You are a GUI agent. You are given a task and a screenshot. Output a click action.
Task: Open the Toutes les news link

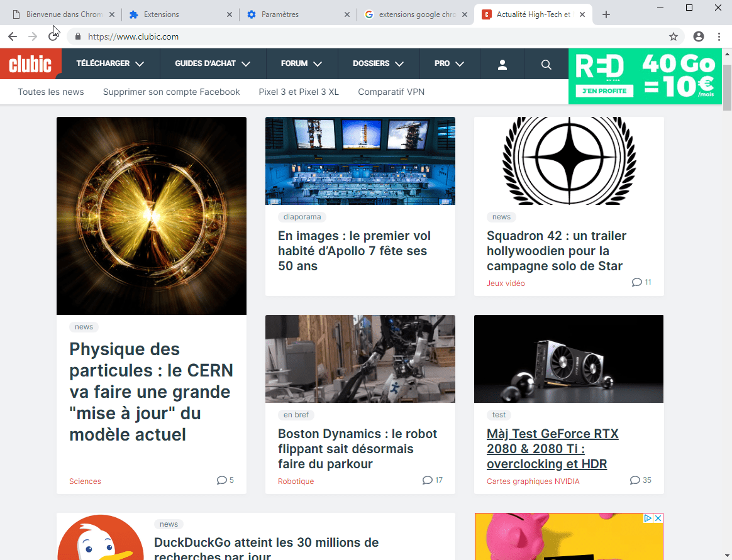51,92
